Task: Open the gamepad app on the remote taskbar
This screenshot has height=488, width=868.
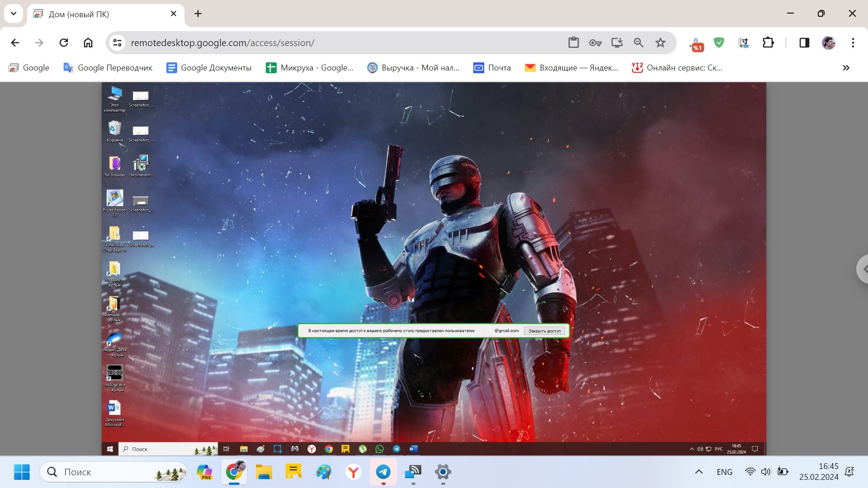Action: [x=295, y=449]
